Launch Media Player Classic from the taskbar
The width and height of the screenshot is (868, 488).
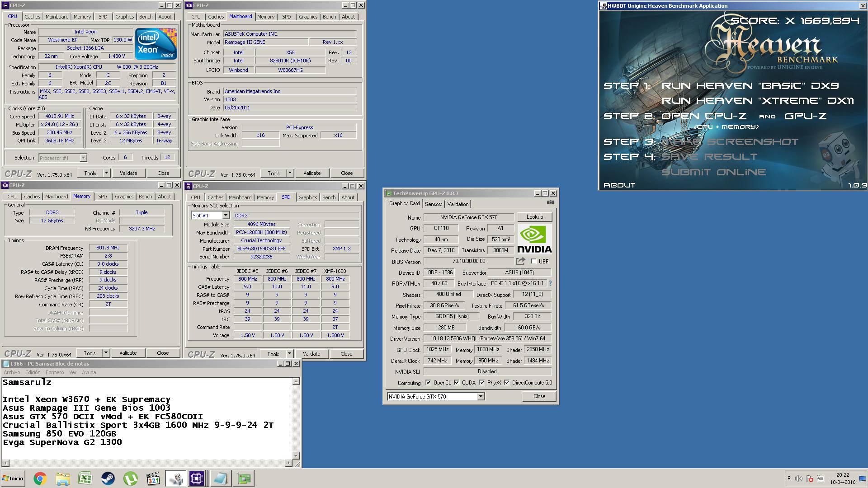point(153,479)
